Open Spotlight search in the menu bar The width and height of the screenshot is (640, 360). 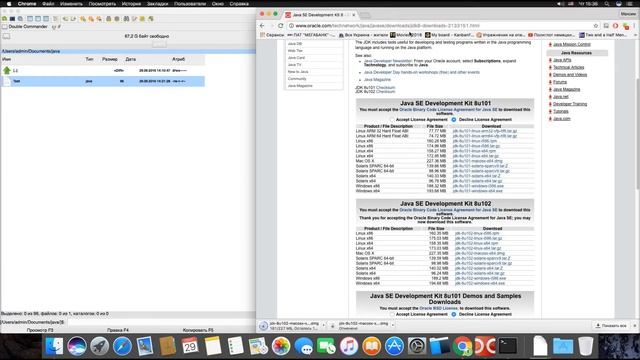(607, 4)
